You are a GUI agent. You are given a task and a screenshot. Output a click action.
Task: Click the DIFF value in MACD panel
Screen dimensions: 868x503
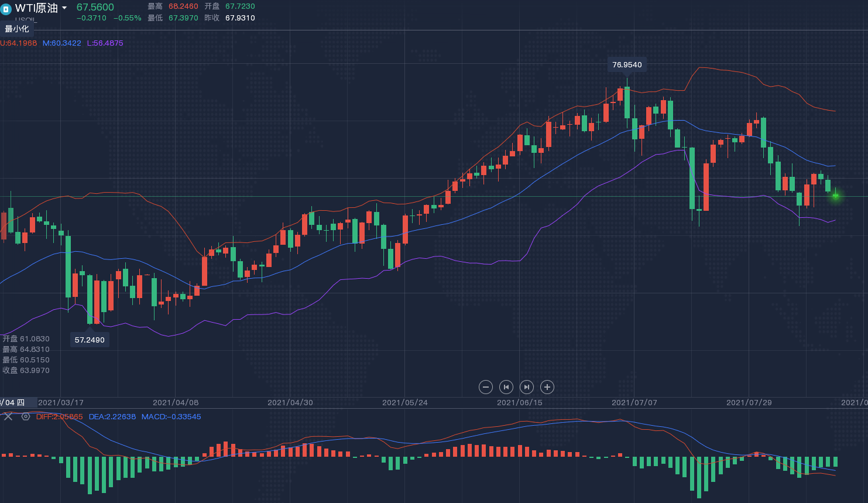click(59, 417)
